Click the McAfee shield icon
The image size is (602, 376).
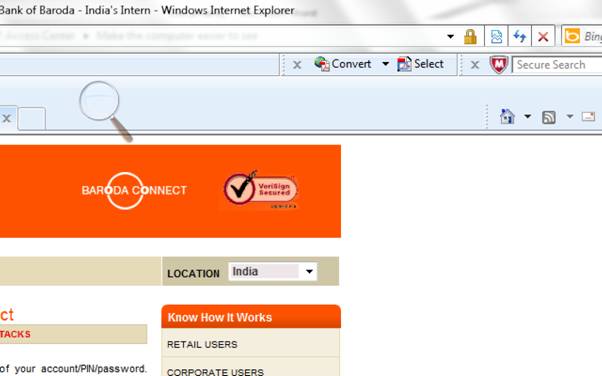[x=499, y=65]
